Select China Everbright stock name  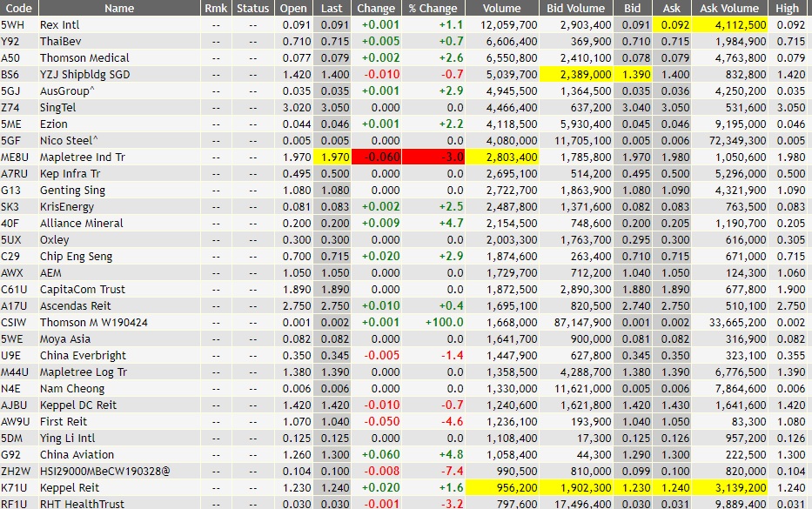point(83,356)
